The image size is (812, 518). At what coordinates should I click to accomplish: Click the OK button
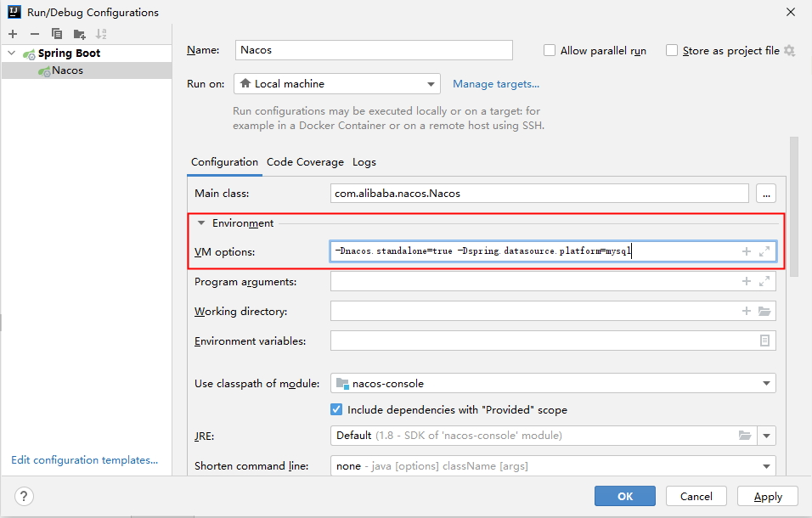click(625, 496)
